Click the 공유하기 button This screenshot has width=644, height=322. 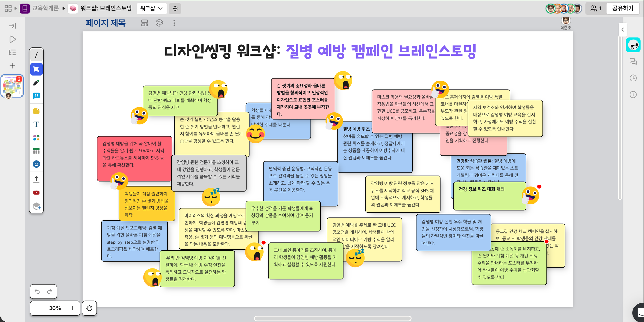(622, 8)
